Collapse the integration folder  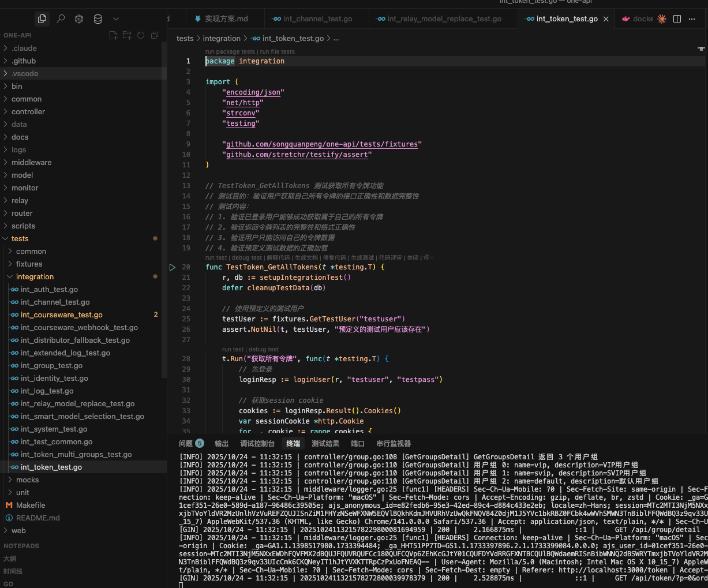[35, 277]
